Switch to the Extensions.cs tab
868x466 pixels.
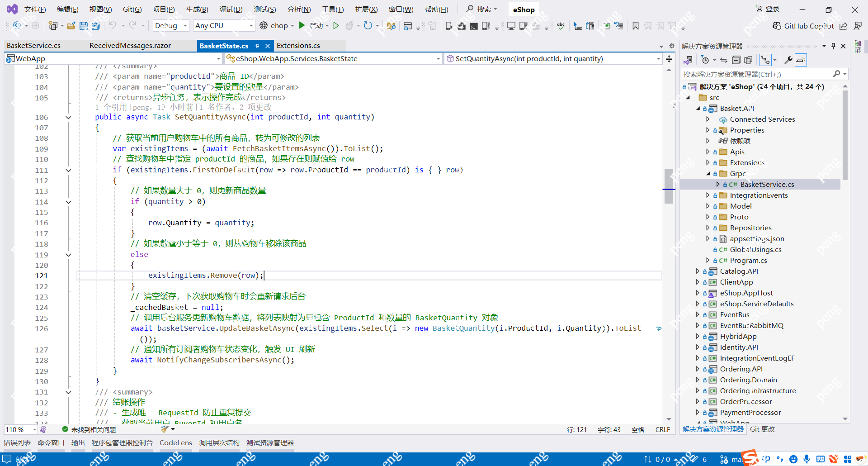coord(298,45)
